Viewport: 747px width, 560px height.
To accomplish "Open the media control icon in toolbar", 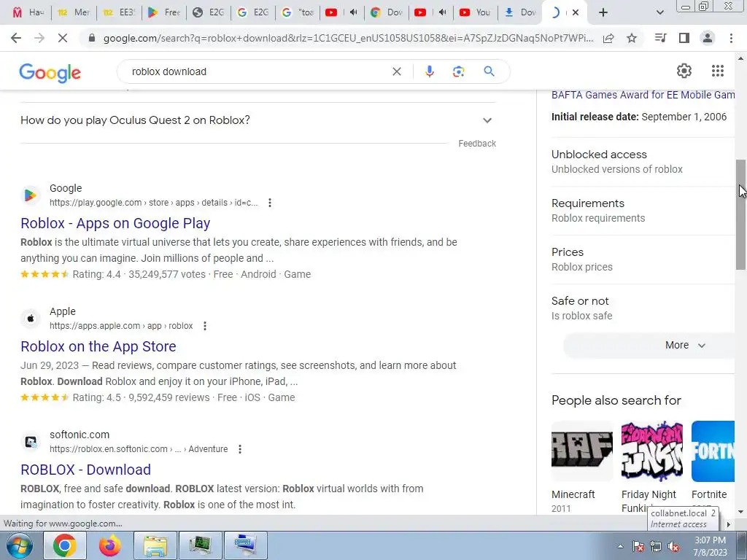I will click(x=660, y=38).
